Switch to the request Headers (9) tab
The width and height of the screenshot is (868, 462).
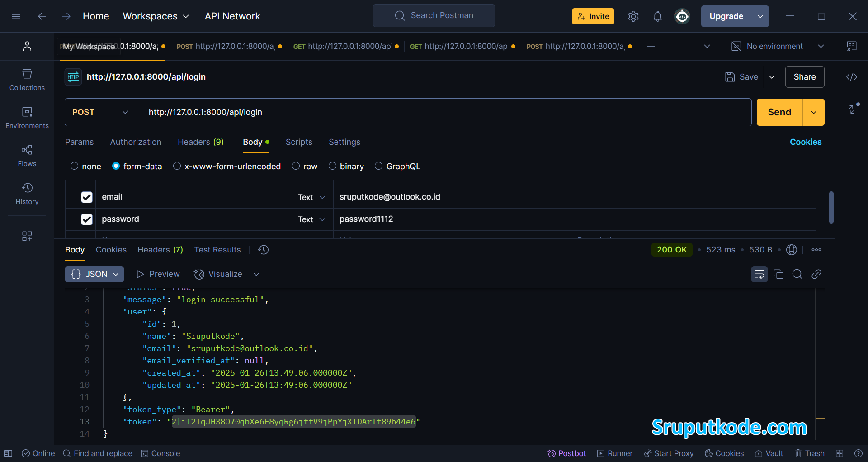[201, 142]
